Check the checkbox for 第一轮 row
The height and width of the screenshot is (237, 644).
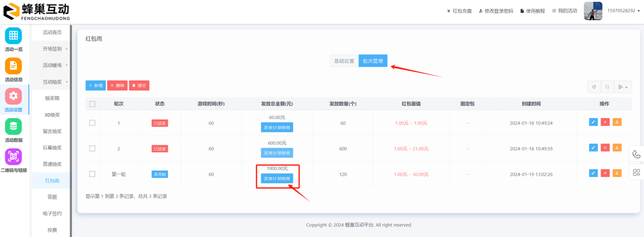pos(92,174)
